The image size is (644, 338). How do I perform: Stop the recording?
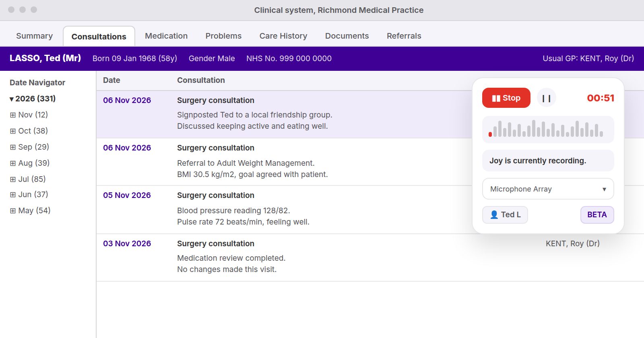(506, 98)
